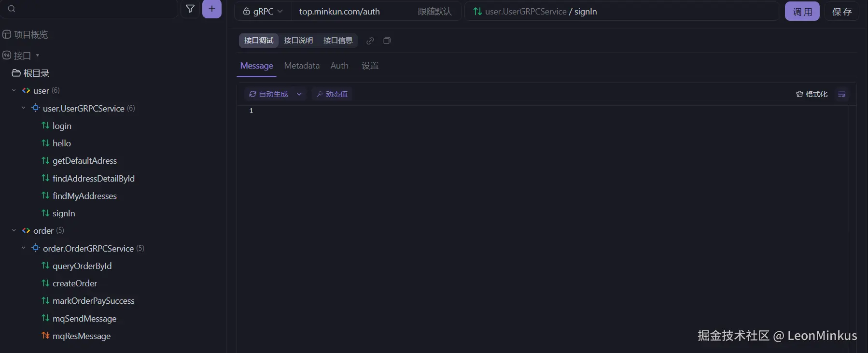The width and height of the screenshot is (868, 353).
Task: Select the 接口调试 tab
Action: [x=259, y=41]
